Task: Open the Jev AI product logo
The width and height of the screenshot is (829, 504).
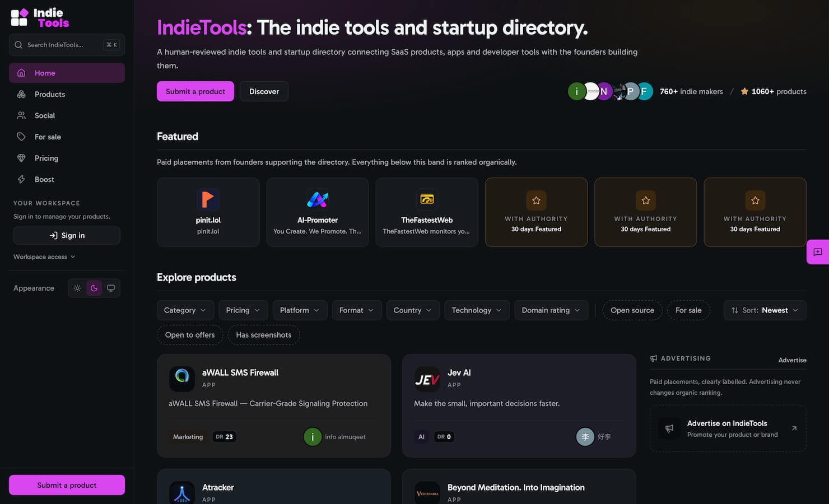Action: pyautogui.click(x=427, y=379)
